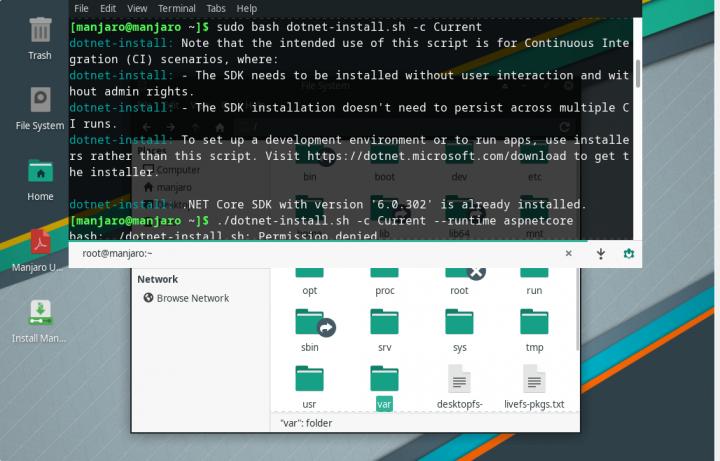Open the Tabs menu in terminal

point(216,8)
